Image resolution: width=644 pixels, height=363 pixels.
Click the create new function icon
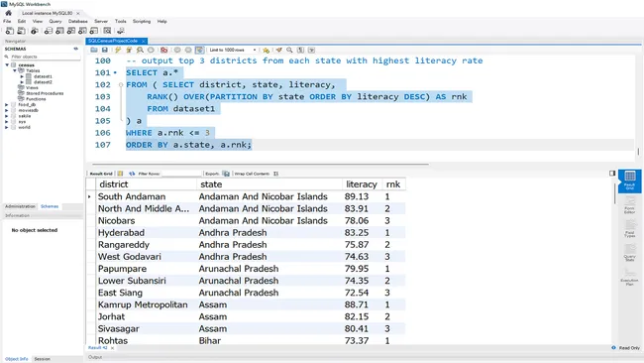[94, 31]
